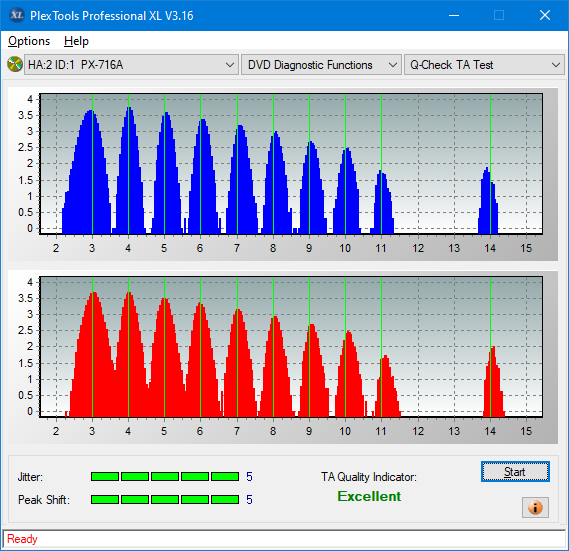
Task: Click the Peak Shift label
Action: click(44, 500)
